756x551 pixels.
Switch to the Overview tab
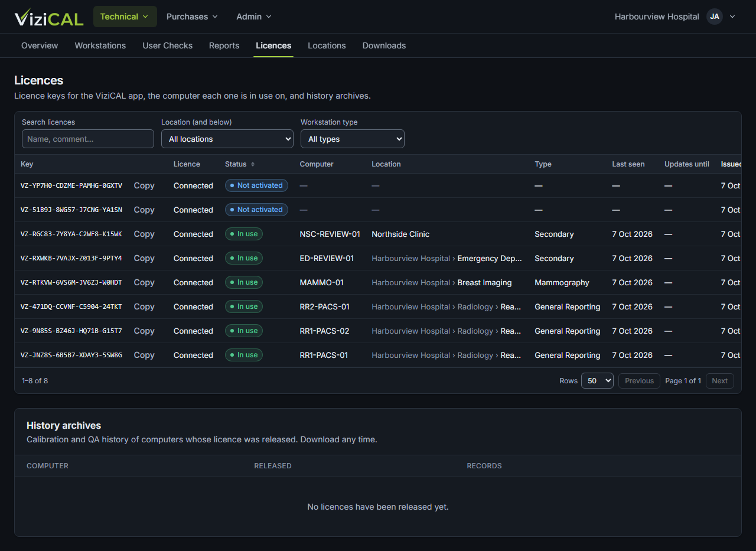(40, 45)
